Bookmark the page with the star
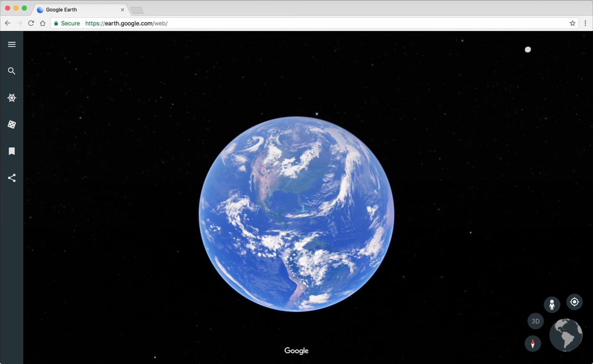Screen dimensions: 593x364 click(573, 23)
